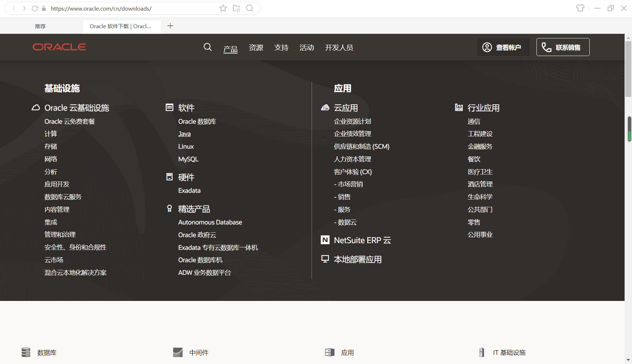Open 混合云本地化解决方案 link

pyautogui.click(x=75, y=273)
